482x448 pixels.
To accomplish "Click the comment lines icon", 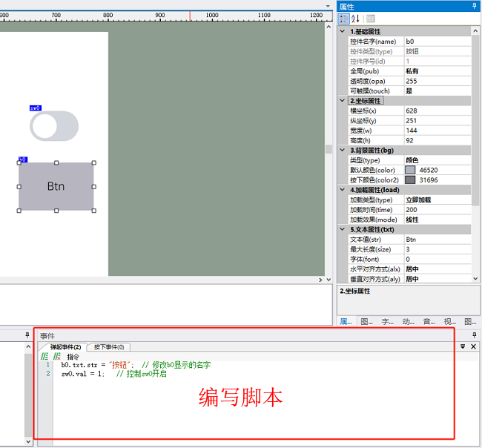I will pyautogui.click(x=44, y=356).
